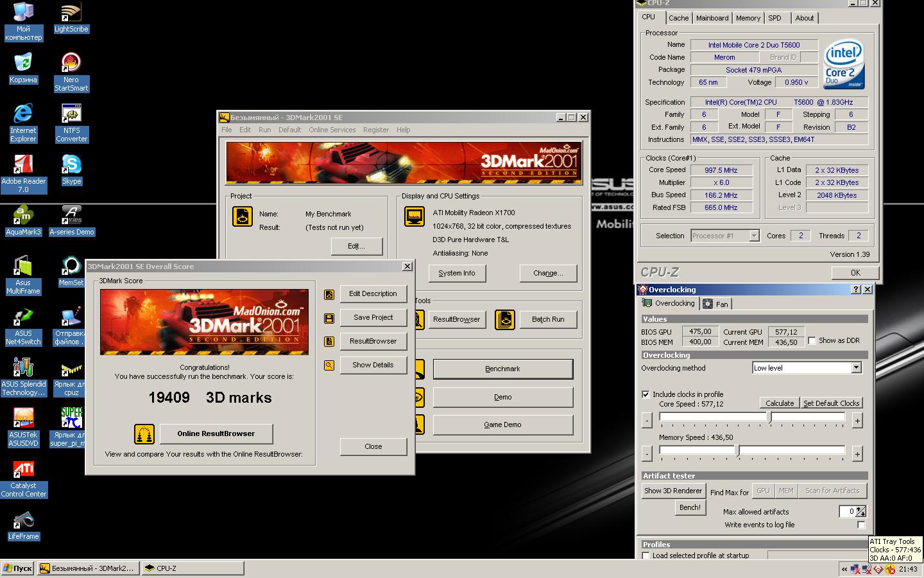924x578 pixels.
Task: Click the Show Details magnifier icon
Action: (329, 365)
